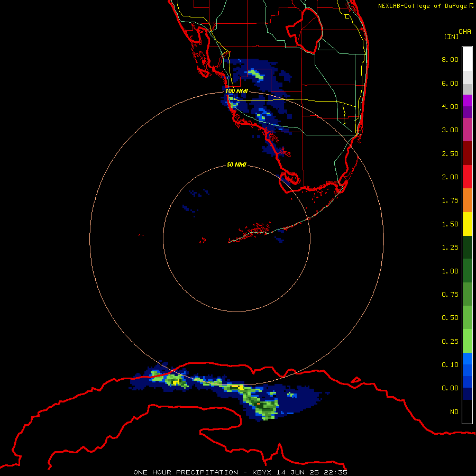
Task: Click the 4.00 legend value
Action: tap(450, 106)
